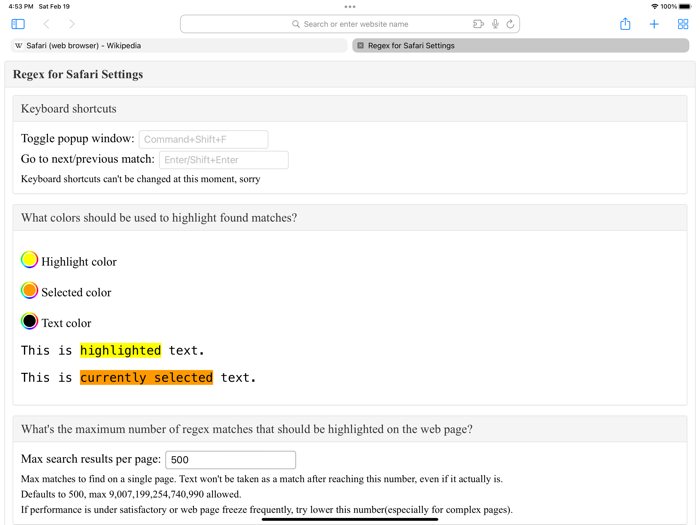Show the tab overview grid

pyautogui.click(x=683, y=24)
